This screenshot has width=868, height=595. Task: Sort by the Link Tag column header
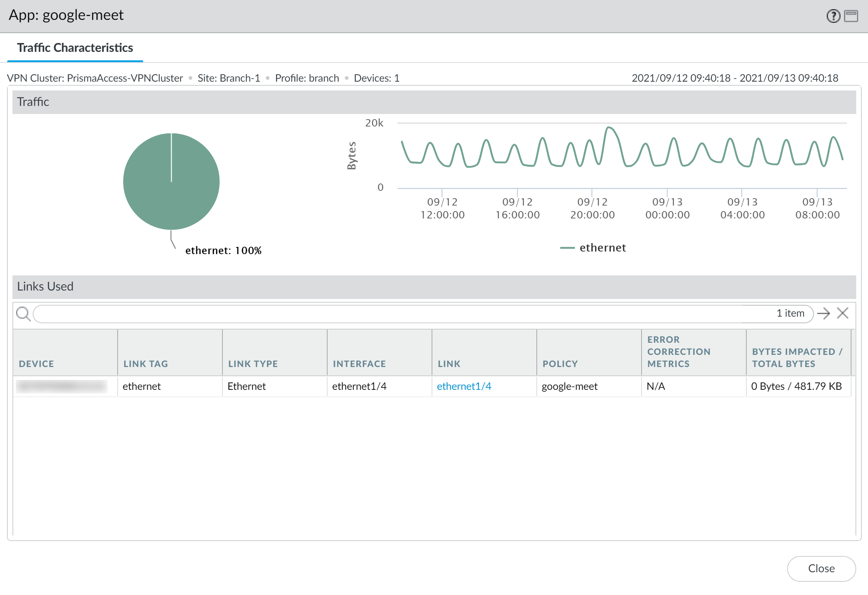coord(146,364)
